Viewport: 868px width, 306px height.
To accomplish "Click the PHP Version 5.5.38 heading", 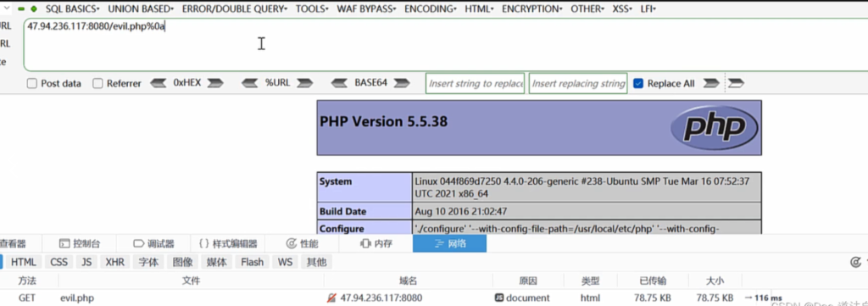I will [x=384, y=122].
